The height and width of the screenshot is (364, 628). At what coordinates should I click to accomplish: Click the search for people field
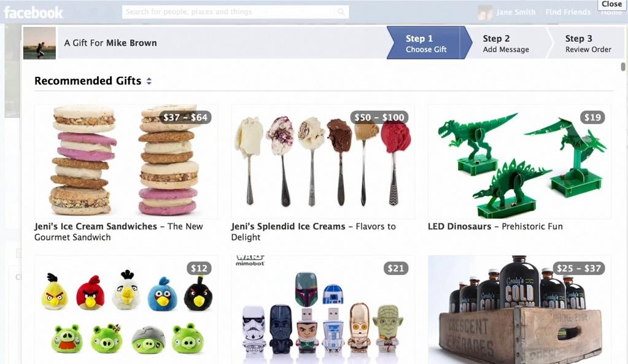click(235, 12)
